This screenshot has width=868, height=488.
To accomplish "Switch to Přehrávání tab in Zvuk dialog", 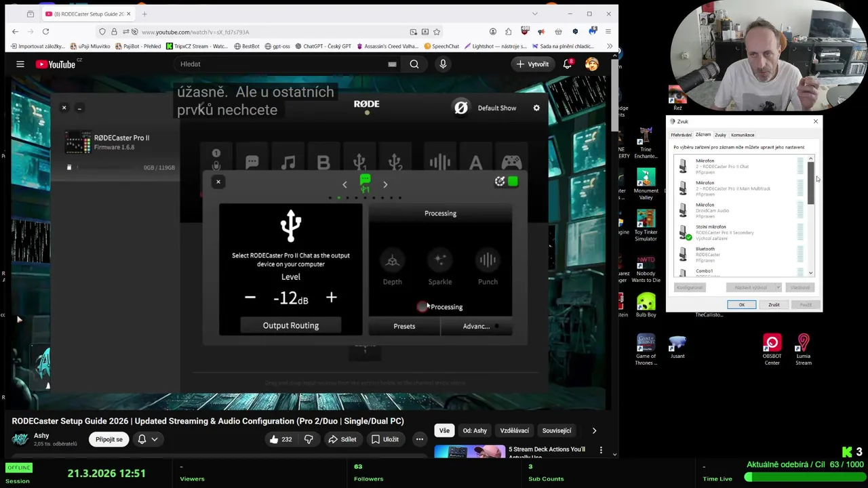I will click(681, 135).
